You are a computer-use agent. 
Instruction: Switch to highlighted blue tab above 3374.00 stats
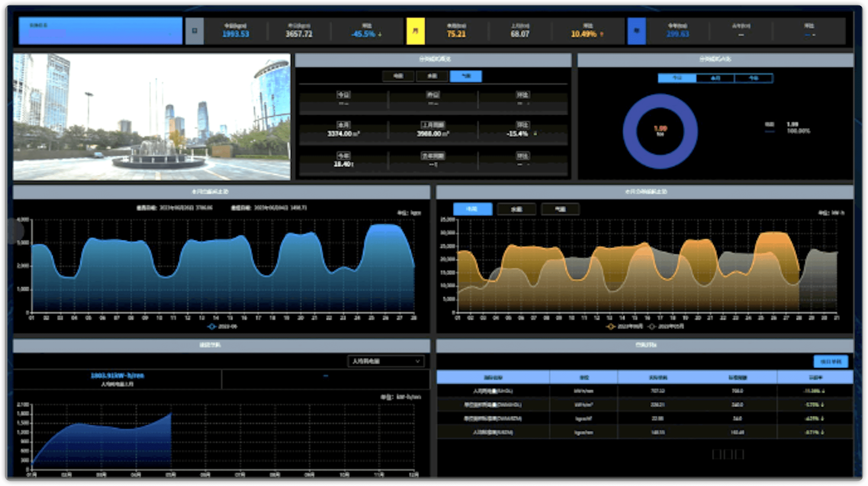[466, 76]
